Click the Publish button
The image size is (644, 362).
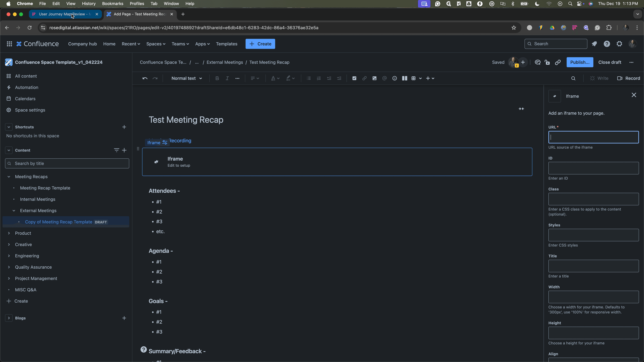point(580,62)
